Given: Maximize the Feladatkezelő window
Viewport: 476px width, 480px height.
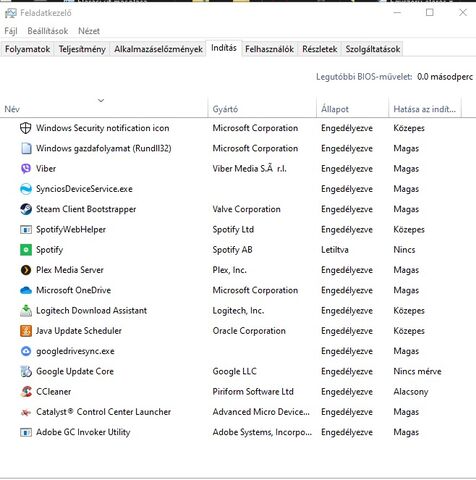Looking at the screenshot, I should point(430,13).
